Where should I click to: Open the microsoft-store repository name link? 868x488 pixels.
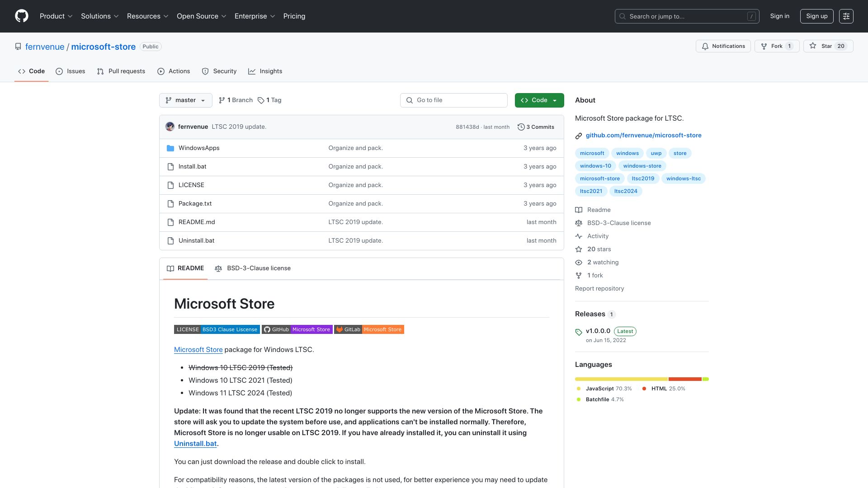pyautogui.click(x=103, y=47)
